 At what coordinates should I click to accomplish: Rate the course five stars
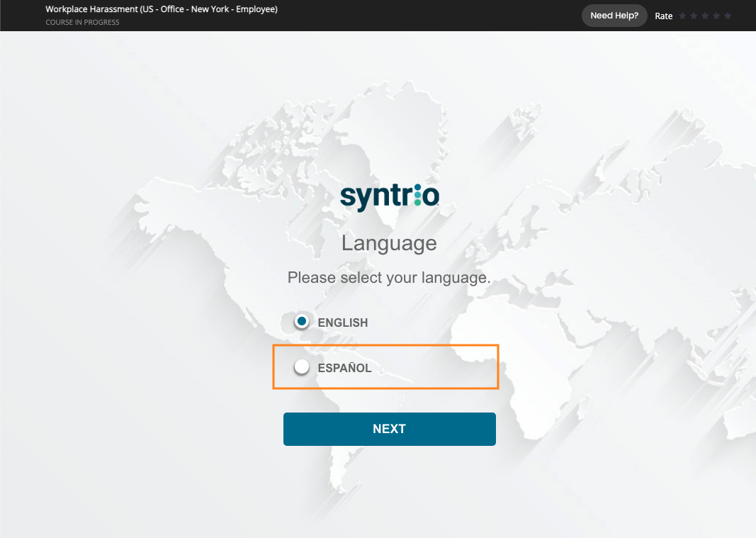pyautogui.click(x=728, y=16)
